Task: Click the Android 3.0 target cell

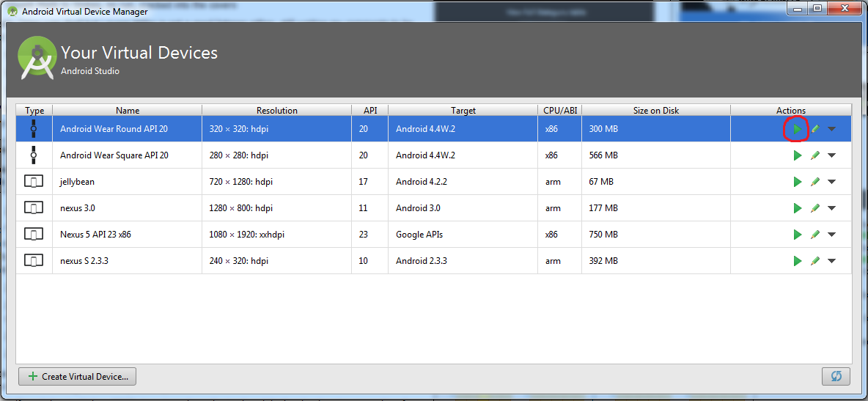Action: [463, 208]
